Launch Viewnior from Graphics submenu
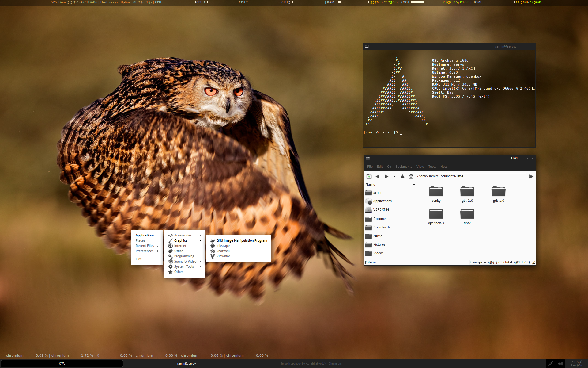Screen dimensions: 588x368 pos(239,256)
